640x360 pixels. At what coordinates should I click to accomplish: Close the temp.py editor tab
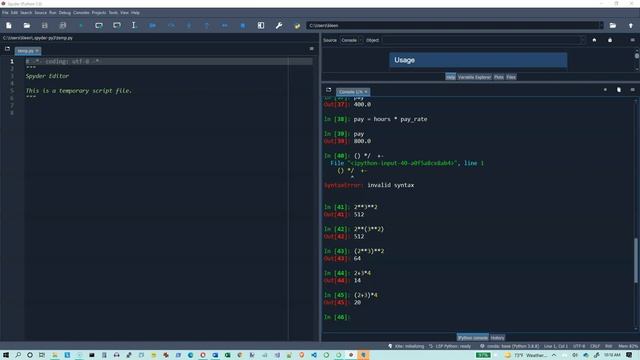(x=37, y=51)
